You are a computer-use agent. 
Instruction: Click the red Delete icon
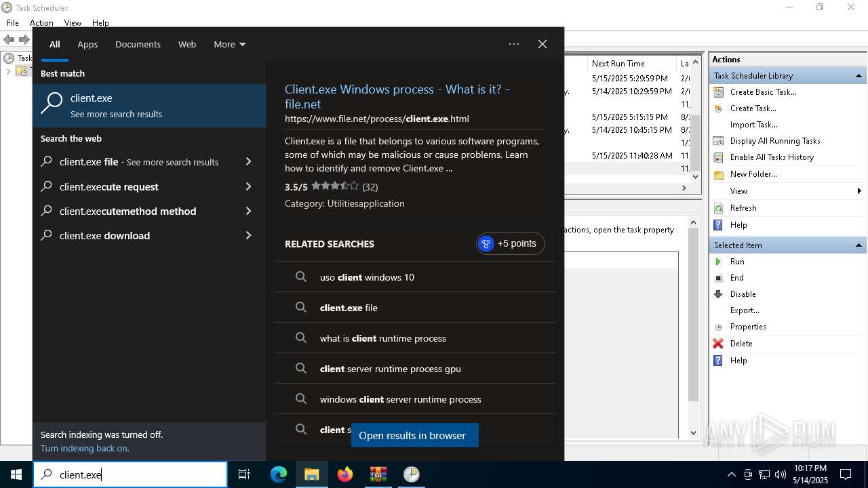coord(719,344)
